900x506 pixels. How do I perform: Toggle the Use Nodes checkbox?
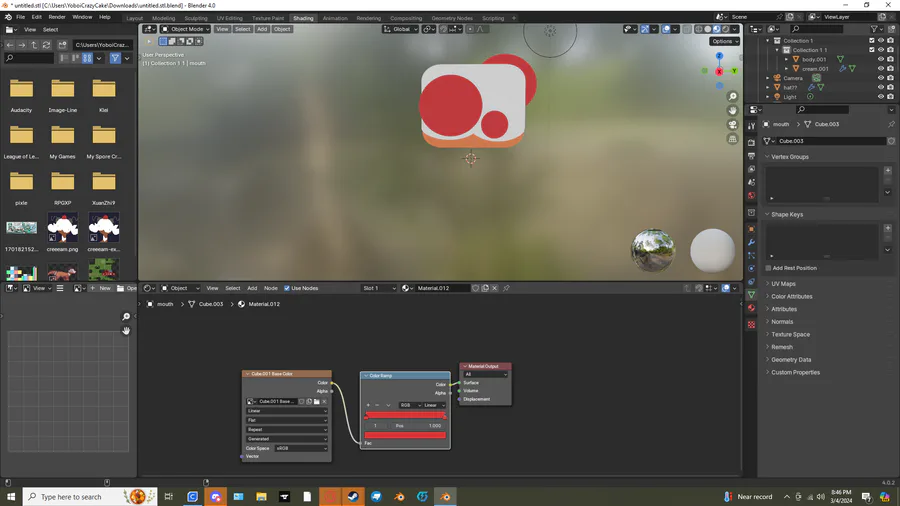[287, 288]
